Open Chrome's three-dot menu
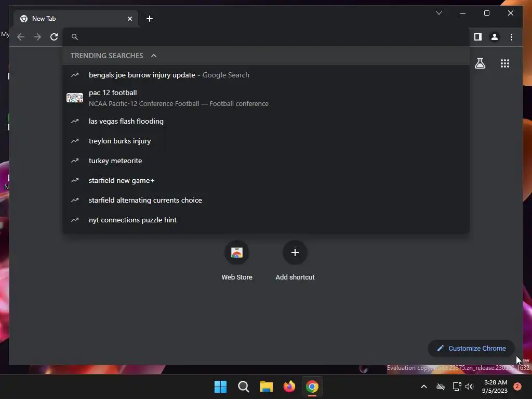 point(511,37)
